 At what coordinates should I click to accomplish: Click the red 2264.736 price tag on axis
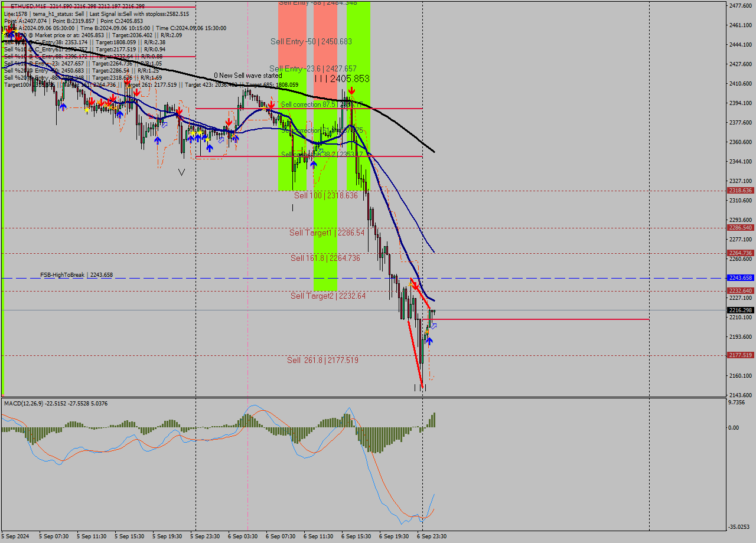pyautogui.click(x=741, y=253)
